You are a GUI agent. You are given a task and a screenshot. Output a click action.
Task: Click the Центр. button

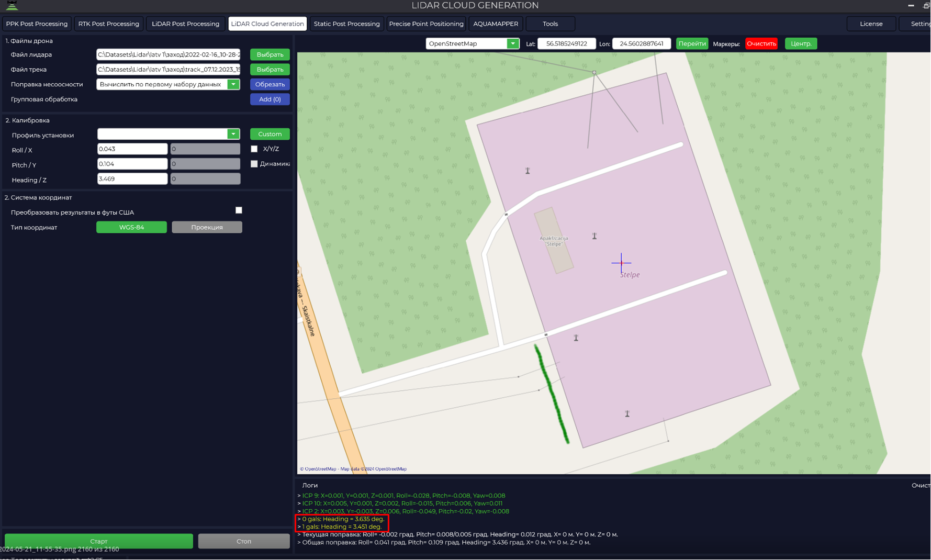(801, 43)
